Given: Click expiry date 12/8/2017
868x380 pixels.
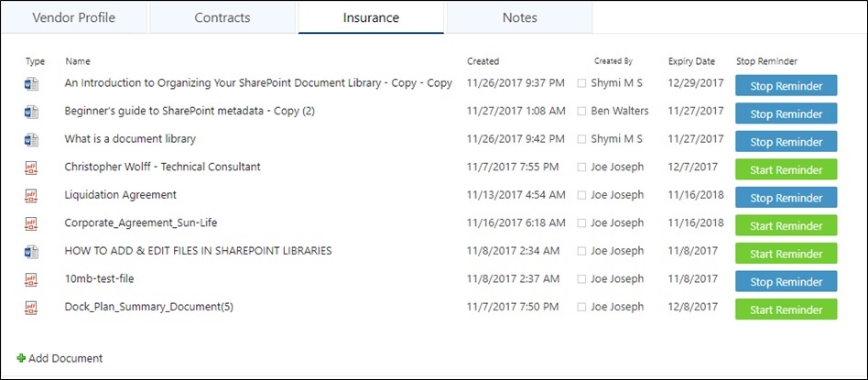Looking at the screenshot, I should 693,307.
